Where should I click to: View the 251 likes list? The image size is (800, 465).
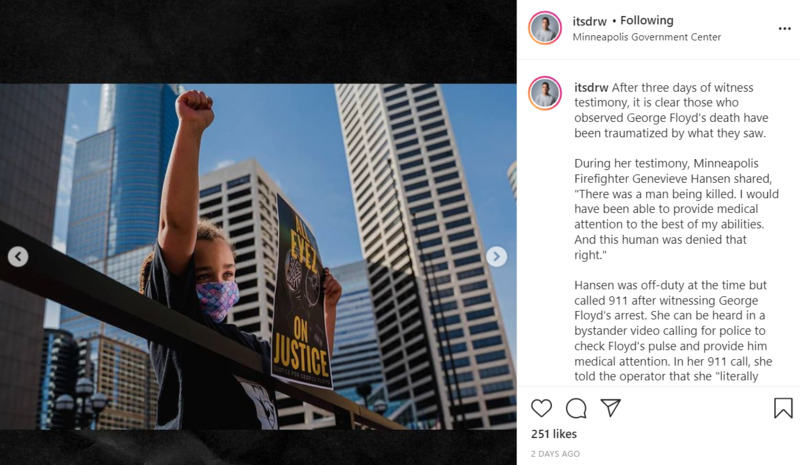pos(554,434)
